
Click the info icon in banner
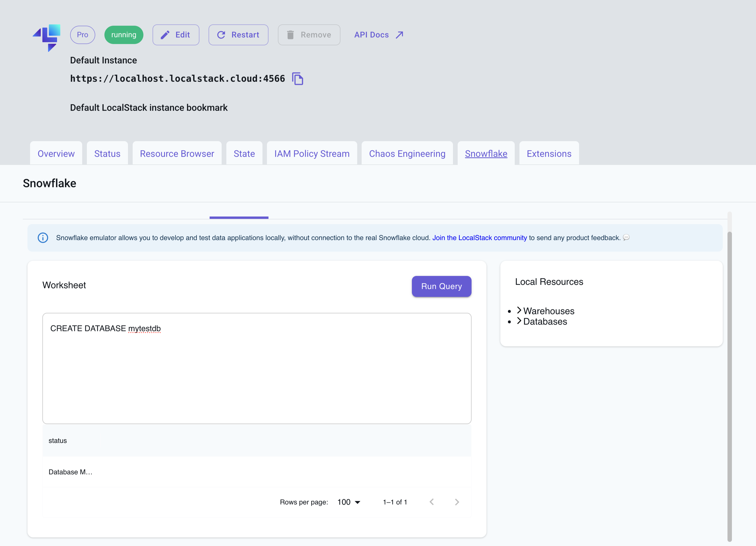click(43, 238)
